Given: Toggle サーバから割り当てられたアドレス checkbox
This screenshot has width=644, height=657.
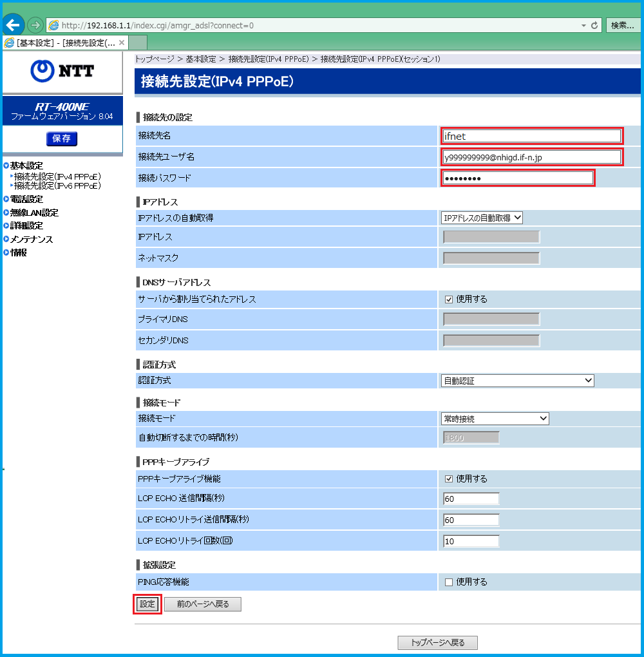Looking at the screenshot, I should coord(449,299).
